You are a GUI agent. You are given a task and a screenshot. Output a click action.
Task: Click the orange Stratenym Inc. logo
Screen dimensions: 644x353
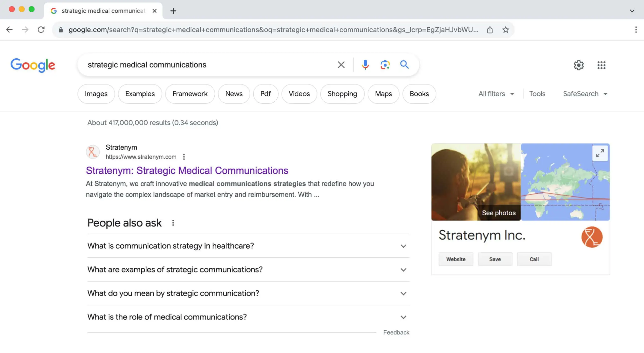[x=592, y=237]
